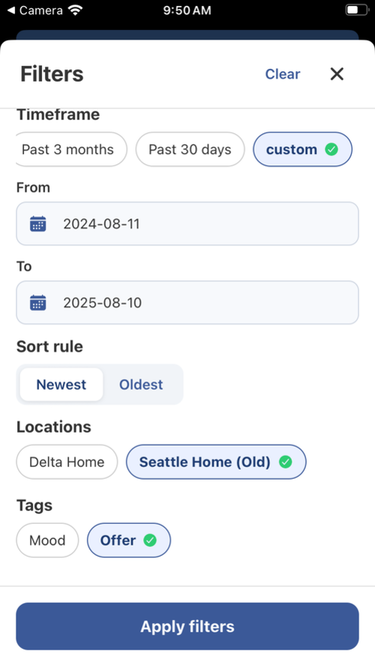Close the Filters panel with X icon
Screen dimensions: 375x666
pos(337,74)
